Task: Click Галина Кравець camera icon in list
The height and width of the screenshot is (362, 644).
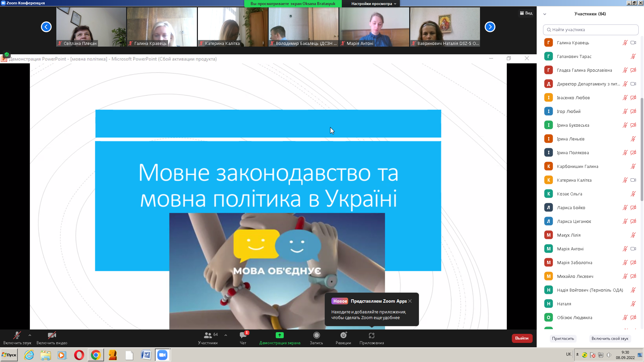Action: click(633, 43)
